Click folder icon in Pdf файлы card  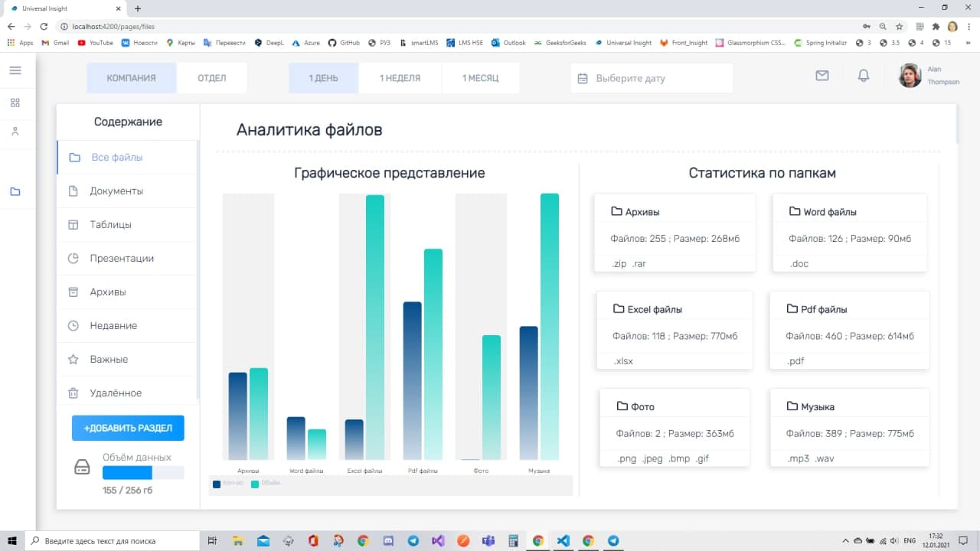click(792, 309)
